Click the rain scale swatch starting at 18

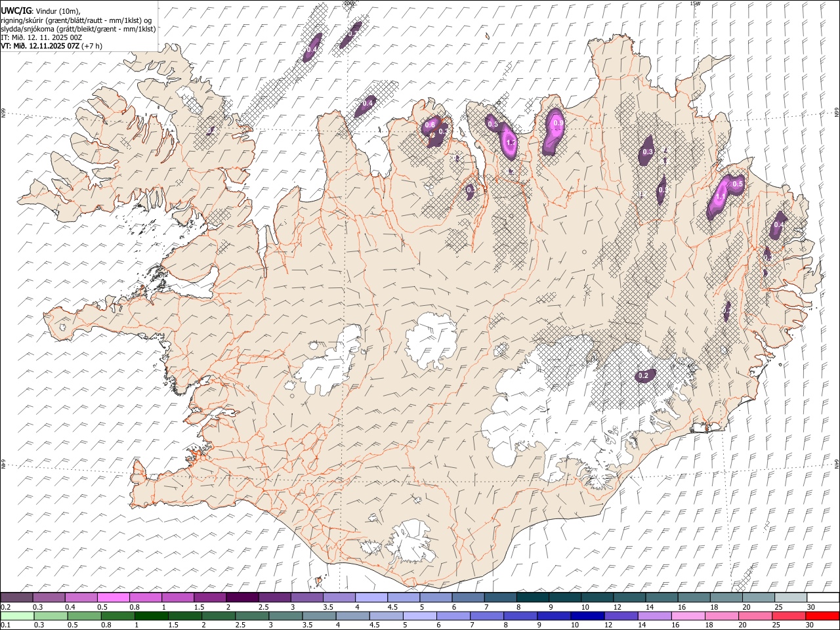pyautogui.click(x=721, y=616)
